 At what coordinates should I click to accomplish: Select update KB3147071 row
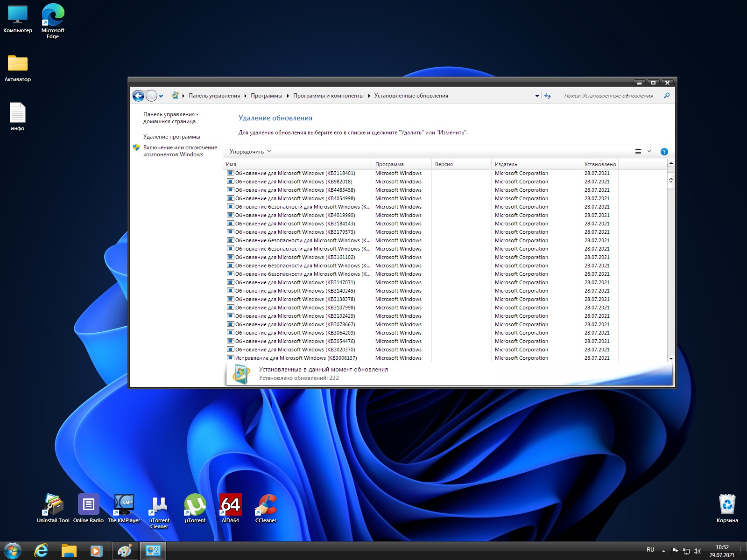[422, 282]
